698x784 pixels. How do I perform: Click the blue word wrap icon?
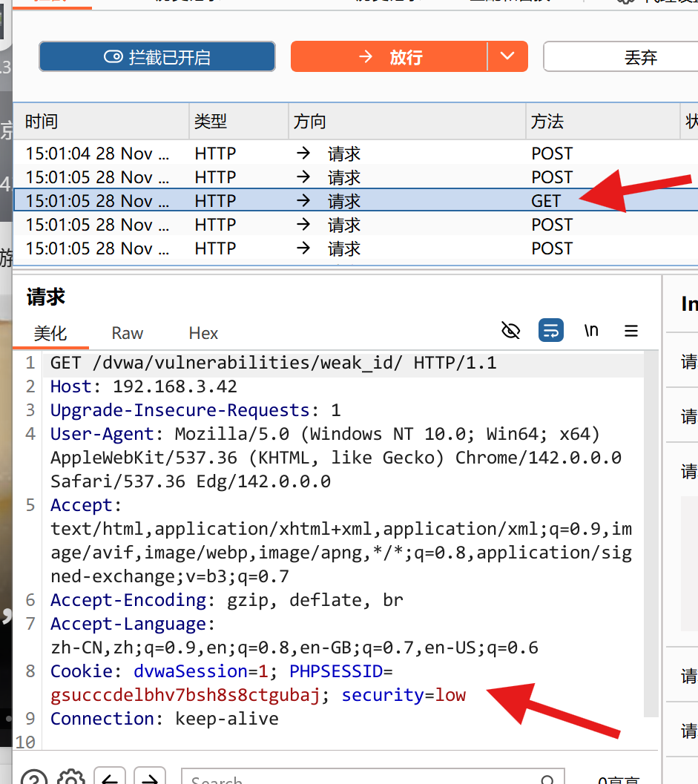551,331
